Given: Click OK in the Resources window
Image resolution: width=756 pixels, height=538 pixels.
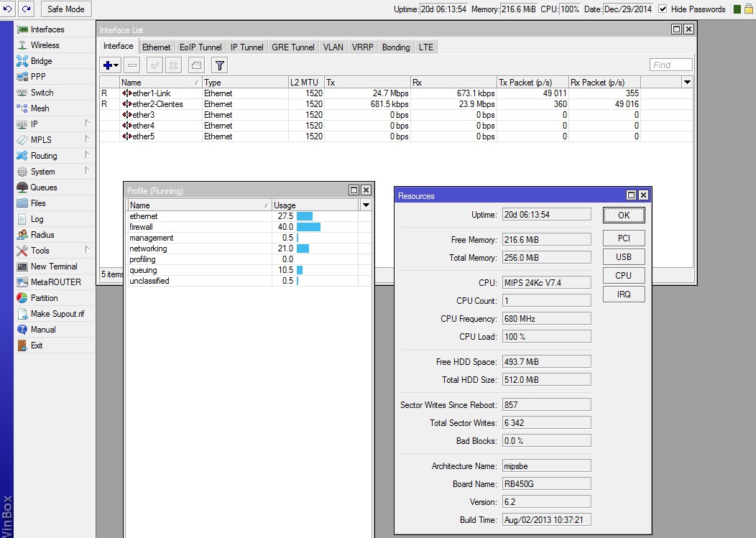Looking at the screenshot, I should 623,215.
